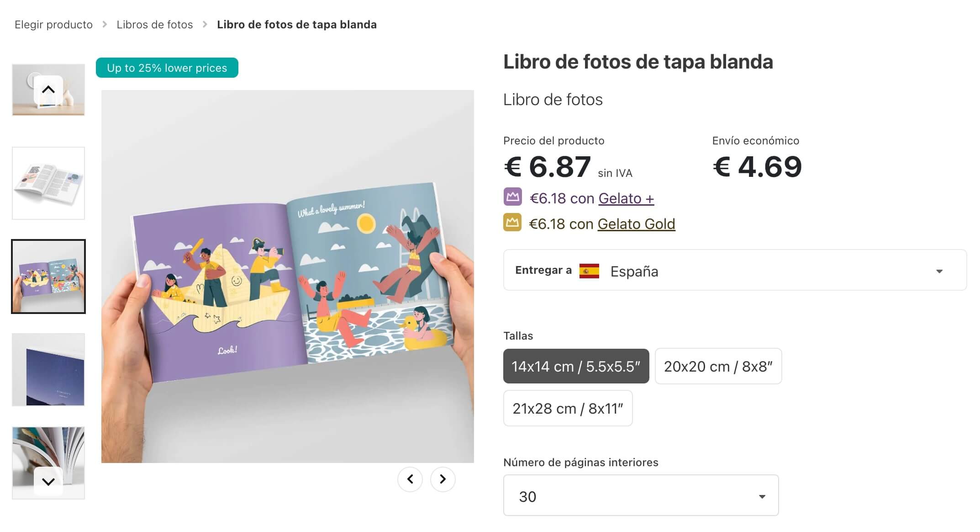Select the open-book pages thumbnail
This screenshot has width=980, height=532.
(x=48, y=182)
